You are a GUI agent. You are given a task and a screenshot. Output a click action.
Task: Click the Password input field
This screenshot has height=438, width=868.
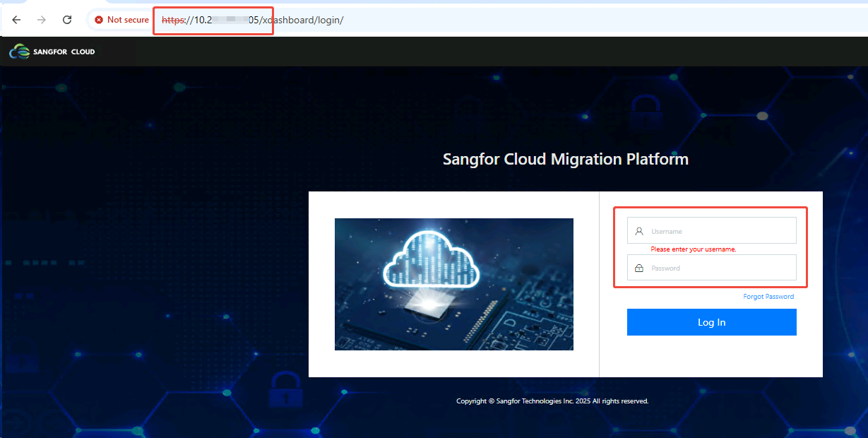[x=711, y=268]
